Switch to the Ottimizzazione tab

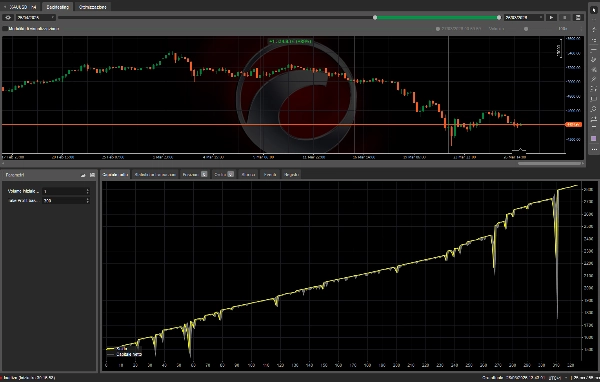click(92, 7)
